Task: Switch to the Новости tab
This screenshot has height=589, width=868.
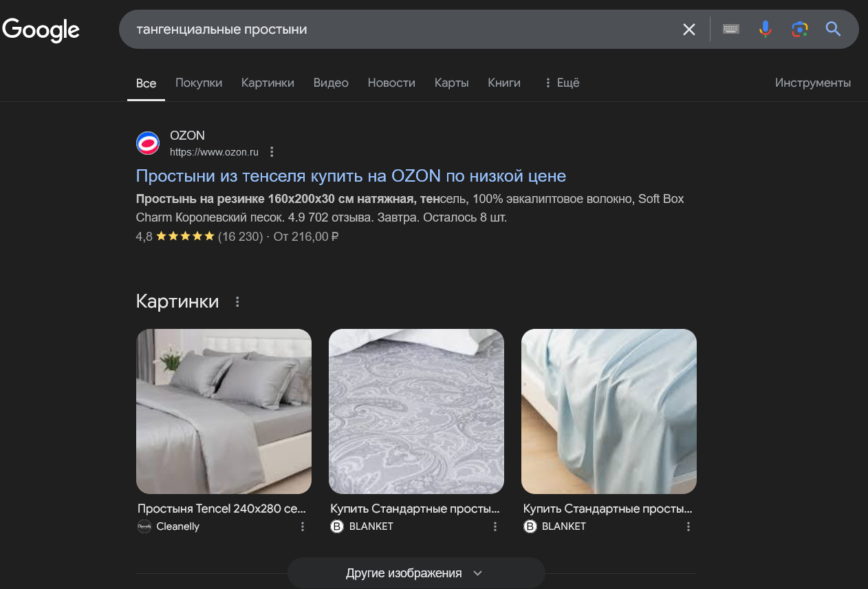Action: (391, 83)
